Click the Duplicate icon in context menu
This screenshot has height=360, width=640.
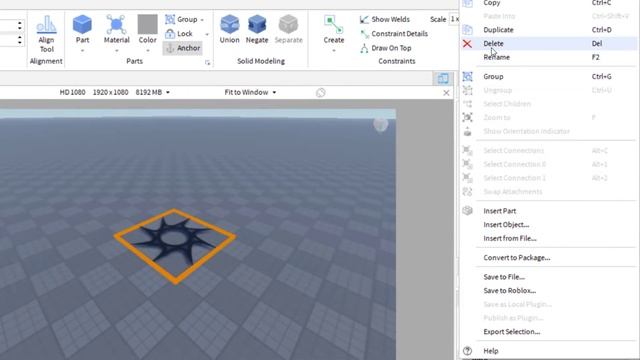coord(467,30)
